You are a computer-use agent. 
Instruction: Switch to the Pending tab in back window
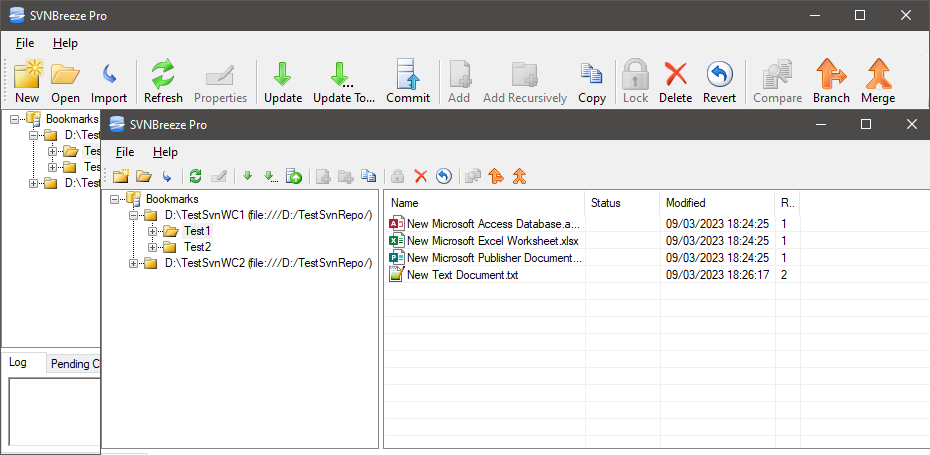coord(74,364)
